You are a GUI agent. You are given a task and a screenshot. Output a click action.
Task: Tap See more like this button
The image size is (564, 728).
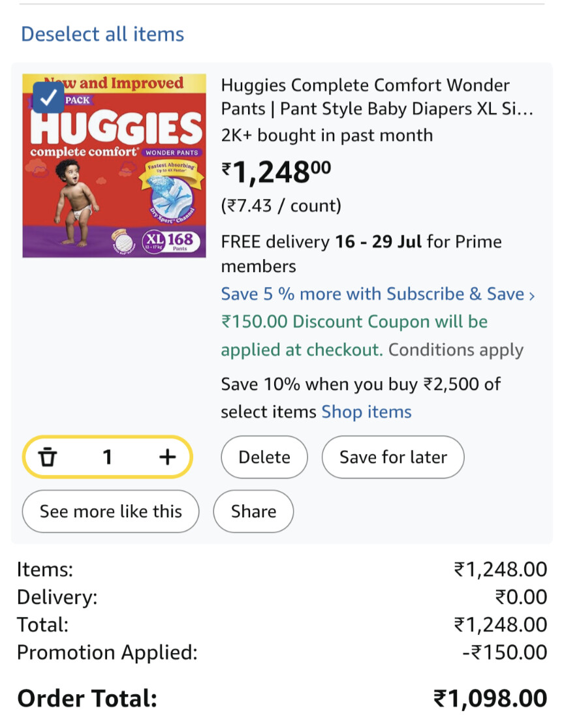tap(110, 511)
